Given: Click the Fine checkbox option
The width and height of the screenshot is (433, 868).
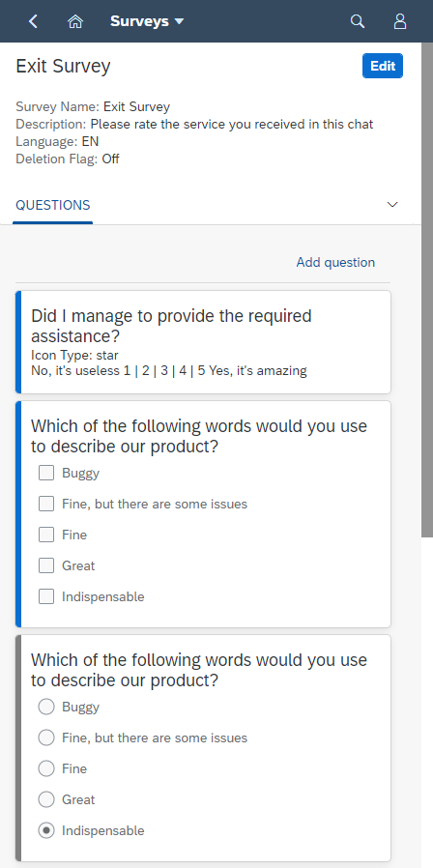Looking at the screenshot, I should coord(46,535).
